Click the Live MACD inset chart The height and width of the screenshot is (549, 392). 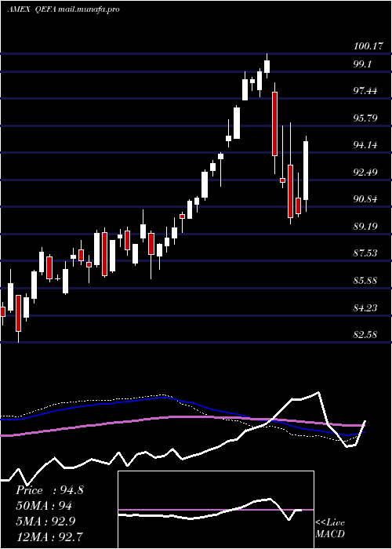point(216,510)
